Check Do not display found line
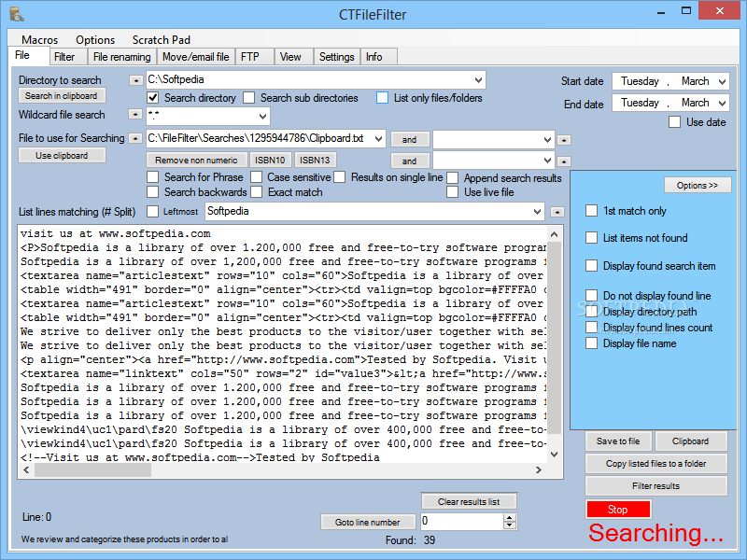The height and width of the screenshot is (560, 747). tap(591, 296)
